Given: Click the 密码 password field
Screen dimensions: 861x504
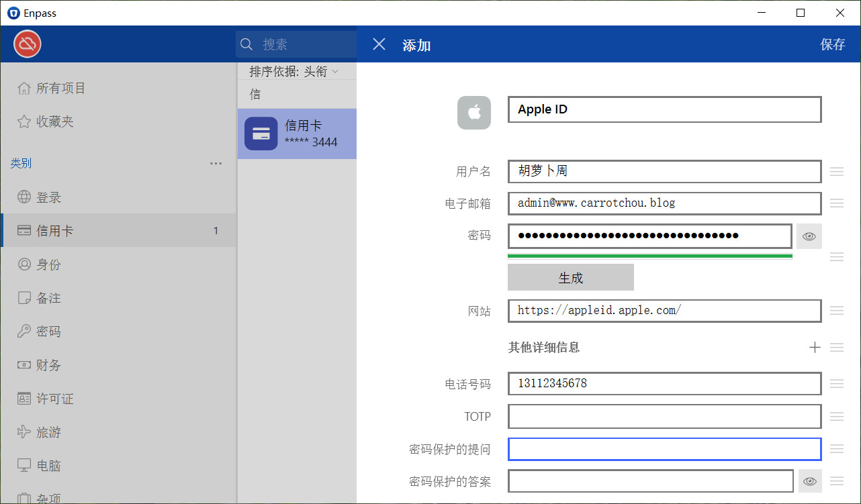Looking at the screenshot, I should [x=650, y=236].
